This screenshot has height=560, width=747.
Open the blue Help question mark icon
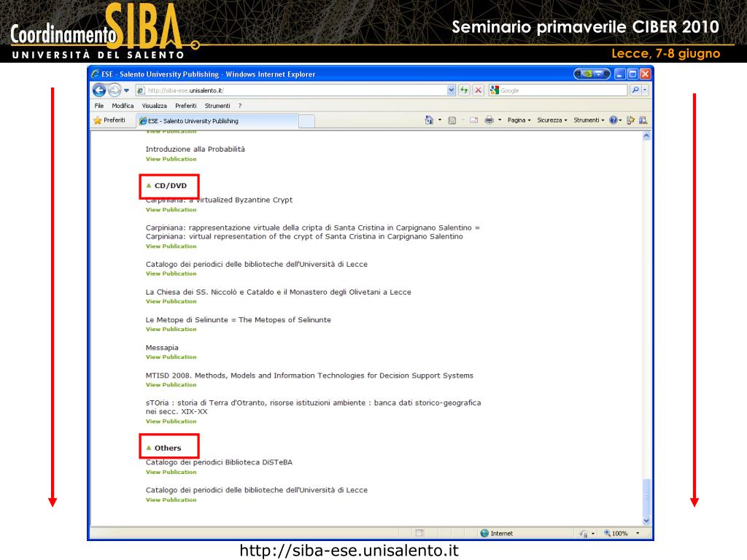coord(614,120)
